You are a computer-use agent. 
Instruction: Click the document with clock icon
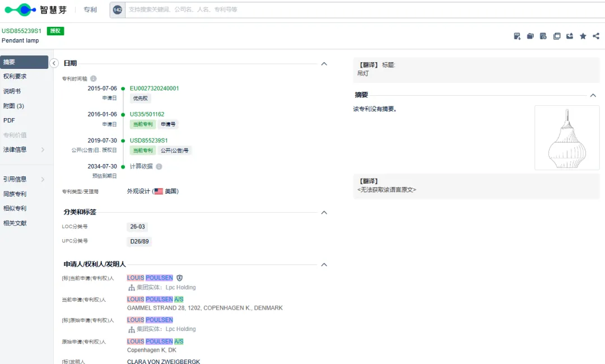[543, 36]
